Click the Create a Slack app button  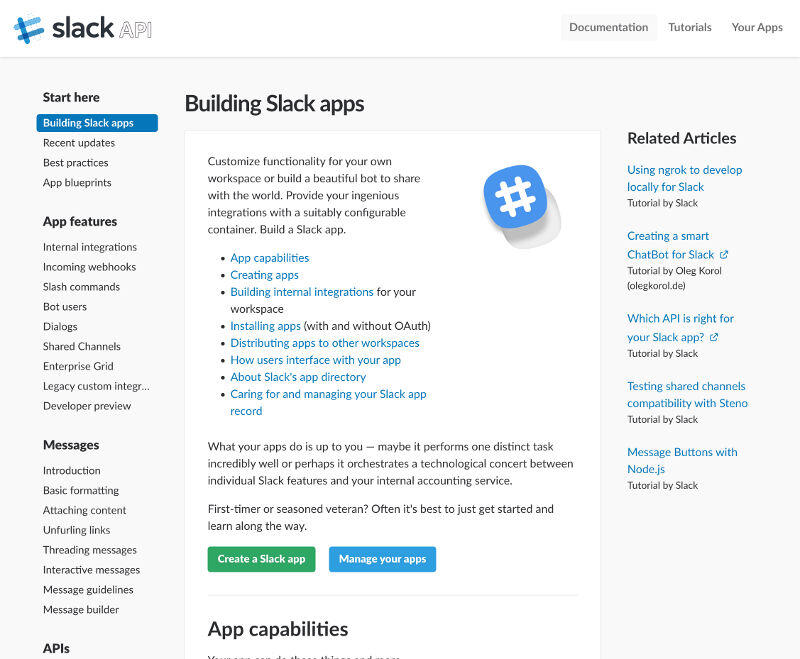coord(261,560)
